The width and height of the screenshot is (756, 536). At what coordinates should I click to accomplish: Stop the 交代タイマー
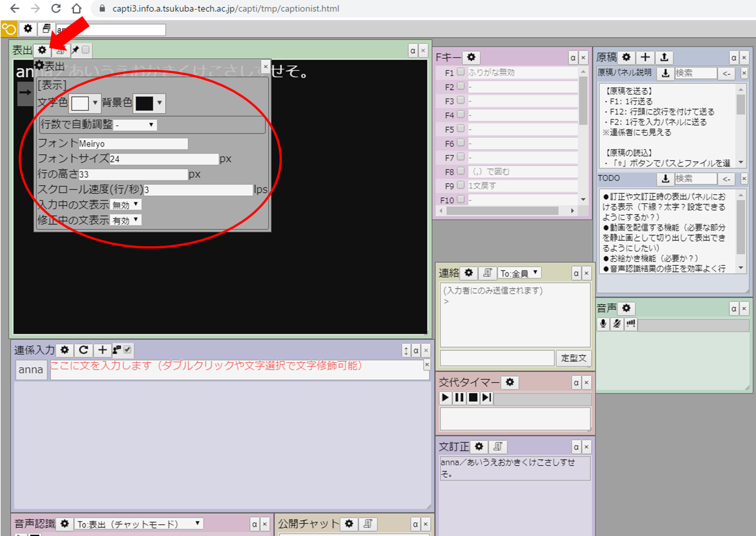click(473, 398)
